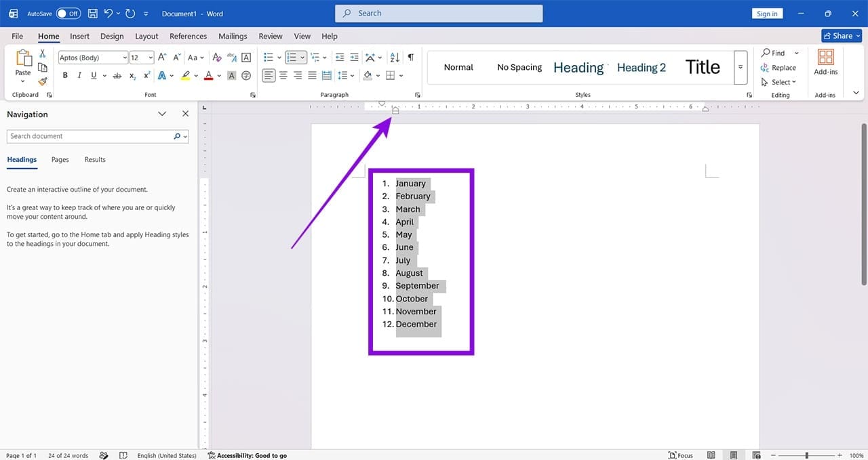Screen dimensions: 868x460
Task: Apply superscript formatting
Action: [x=146, y=75]
